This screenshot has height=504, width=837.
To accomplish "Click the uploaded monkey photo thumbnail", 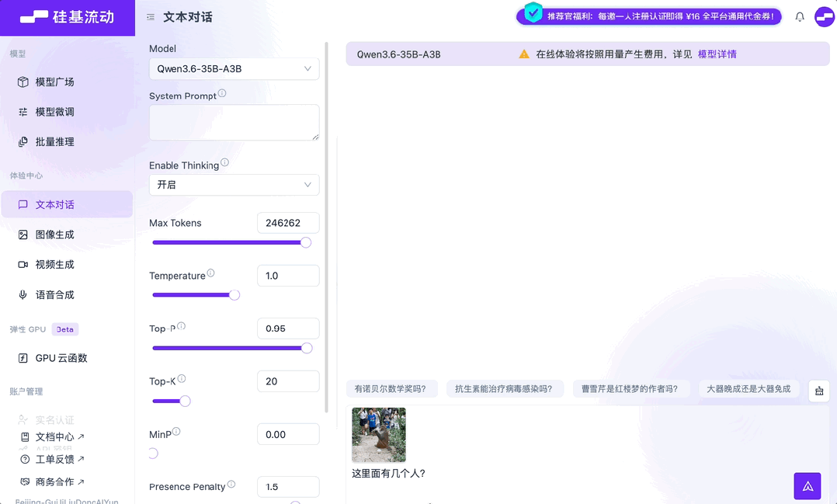I will [x=379, y=435].
